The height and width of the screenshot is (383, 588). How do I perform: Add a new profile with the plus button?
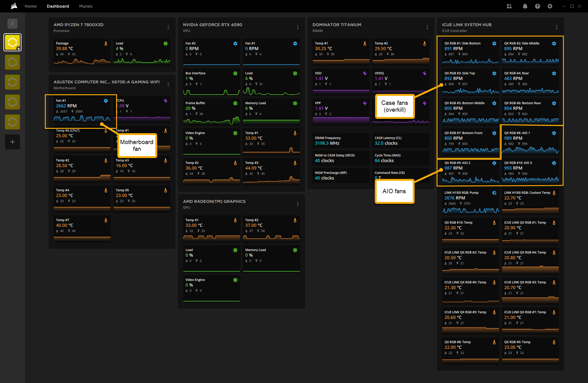point(12,142)
